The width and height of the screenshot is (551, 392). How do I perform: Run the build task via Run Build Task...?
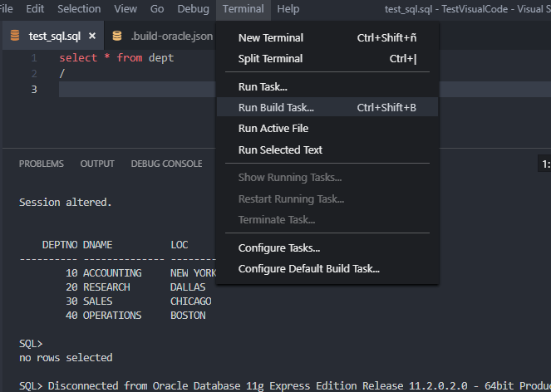tap(276, 107)
